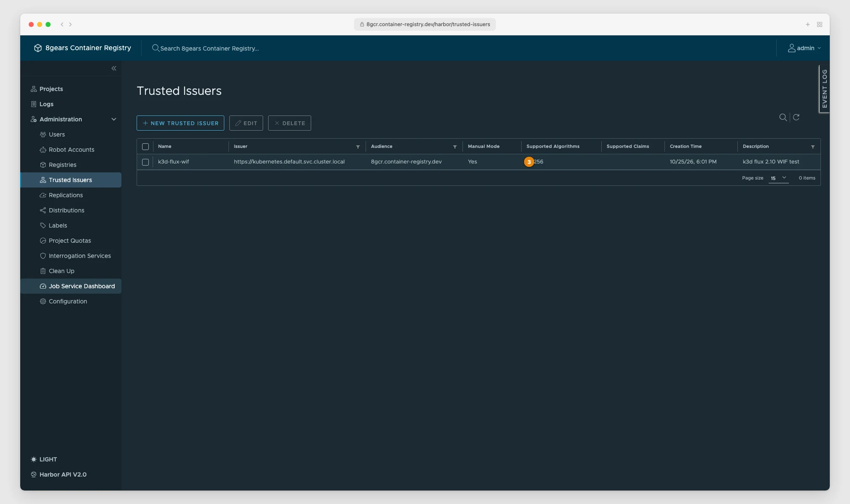850x504 pixels.
Task: Go to Labels page
Action: [x=58, y=225]
